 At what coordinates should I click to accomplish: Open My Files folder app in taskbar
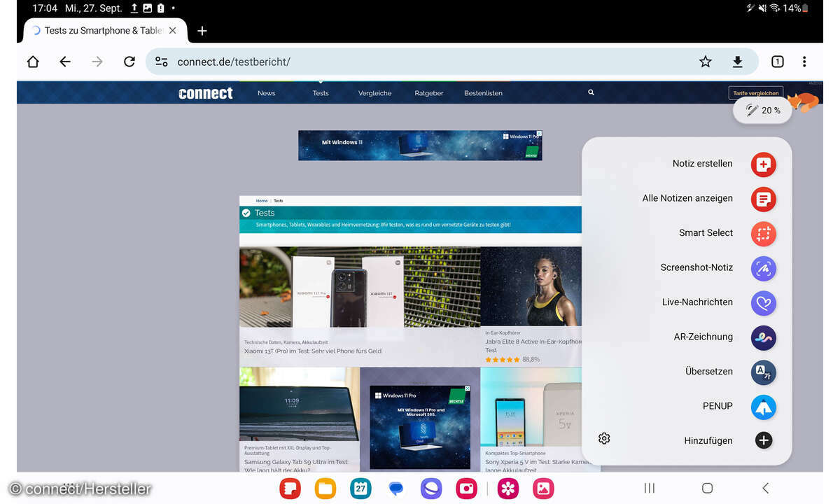pos(325,488)
